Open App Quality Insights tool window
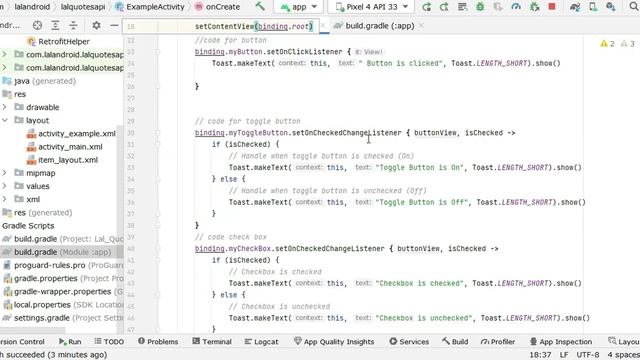The image size is (640, 360). pyautogui.click(x=334, y=342)
